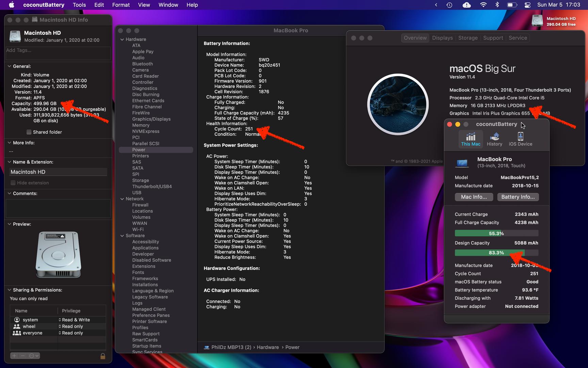Click the Macintosh HD name field

[58, 172]
